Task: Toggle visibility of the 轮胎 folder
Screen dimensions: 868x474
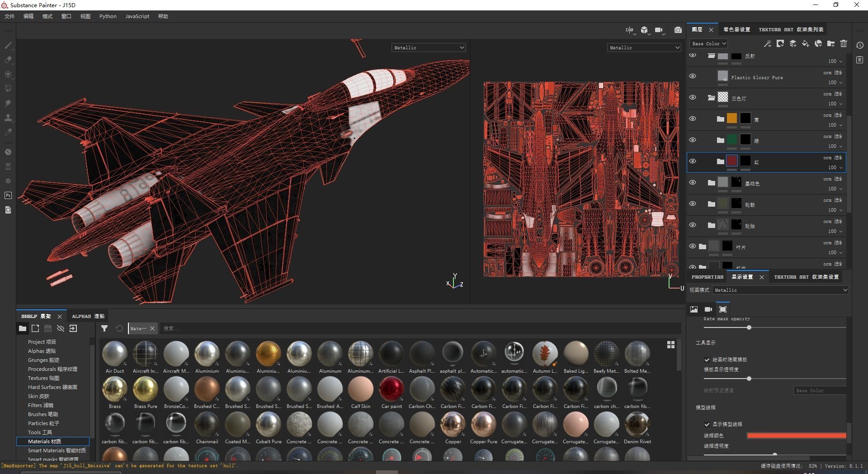Action: (x=693, y=225)
